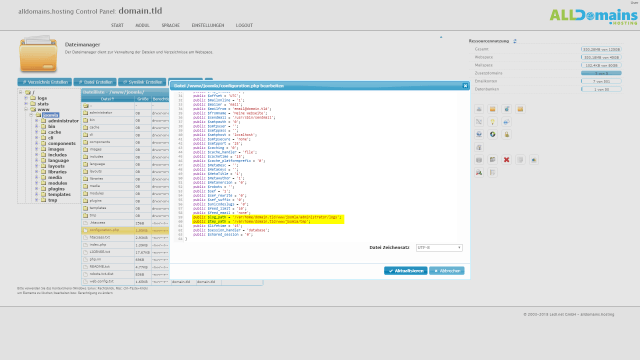Expand the administrator tree folder
Viewport: 640px width, 360px height.
coord(37,121)
